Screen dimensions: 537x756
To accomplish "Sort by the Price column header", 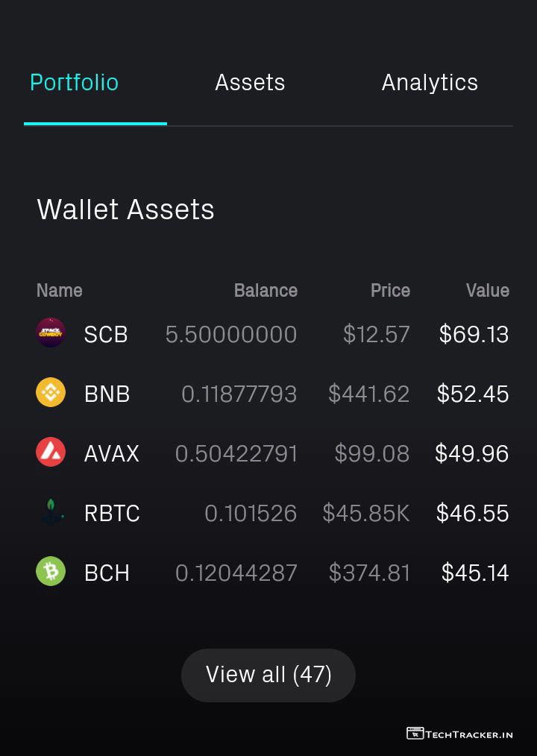I will click(x=390, y=291).
